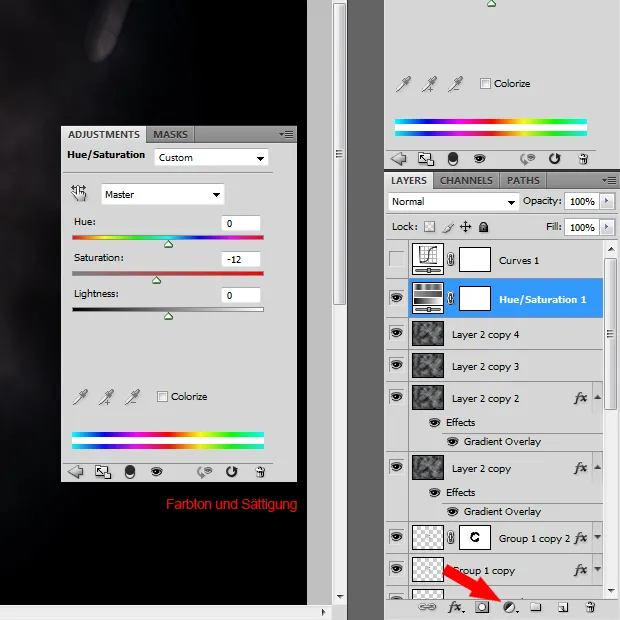The height and width of the screenshot is (620, 620).
Task: Open the fx layer style menu at Layers bottom
Action: [455, 607]
